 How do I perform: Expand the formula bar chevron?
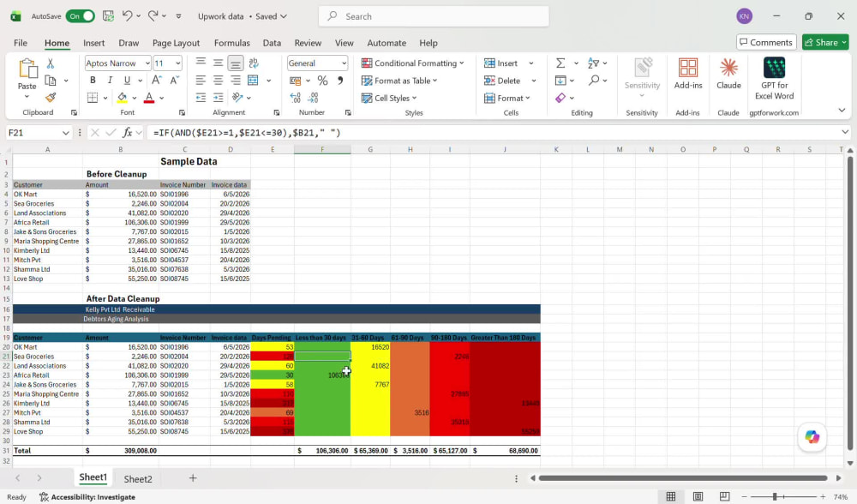(845, 132)
